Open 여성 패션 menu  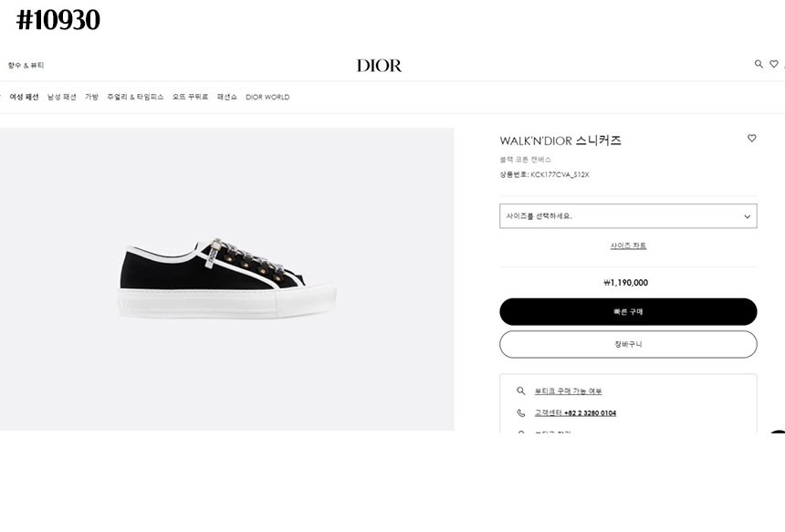(24, 97)
